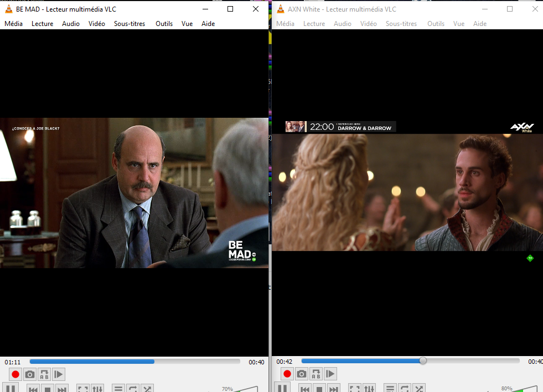Screen dimensions: 543x392
Task: Show the playlist in BE MAD window
Action: (x=118, y=389)
